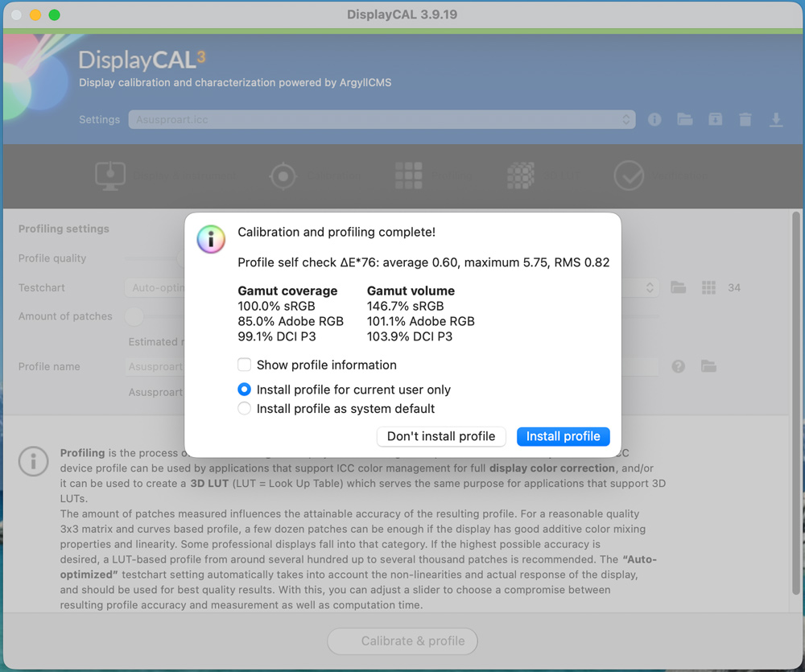This screenshot has height=672, width=805.
Task: Click the install profile archive icon
Action: click(715, 120)
